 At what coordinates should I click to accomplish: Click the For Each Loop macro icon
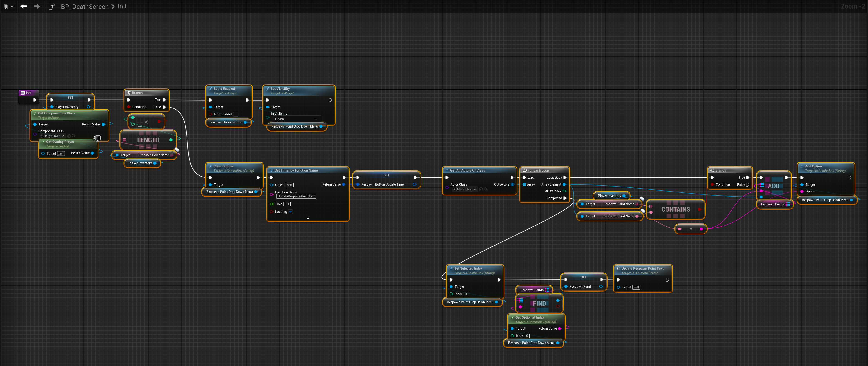[524, 170]
